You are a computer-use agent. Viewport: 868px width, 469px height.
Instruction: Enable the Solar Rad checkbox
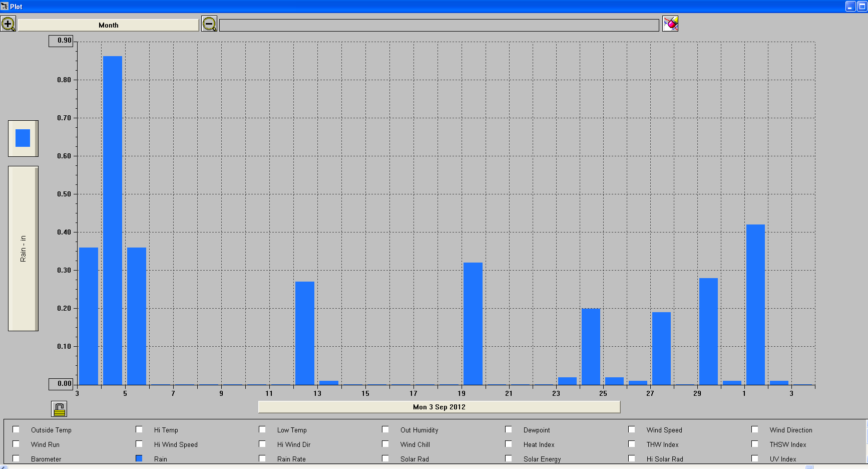(385, 458)
